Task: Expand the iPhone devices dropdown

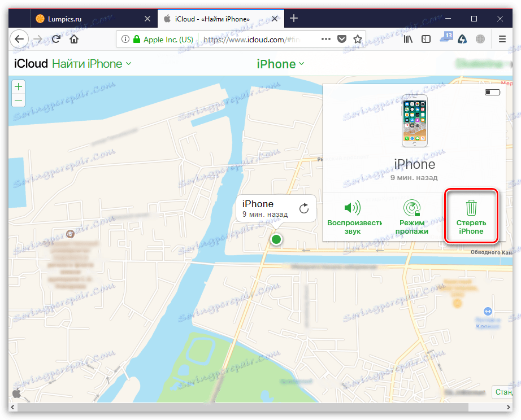Action: point(280,64)
